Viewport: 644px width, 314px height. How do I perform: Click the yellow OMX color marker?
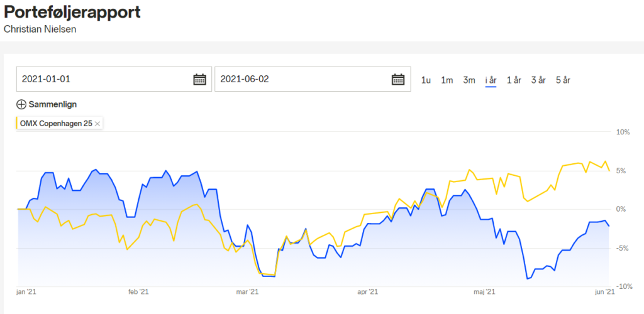pyautogui.click(x=16, y=123)
